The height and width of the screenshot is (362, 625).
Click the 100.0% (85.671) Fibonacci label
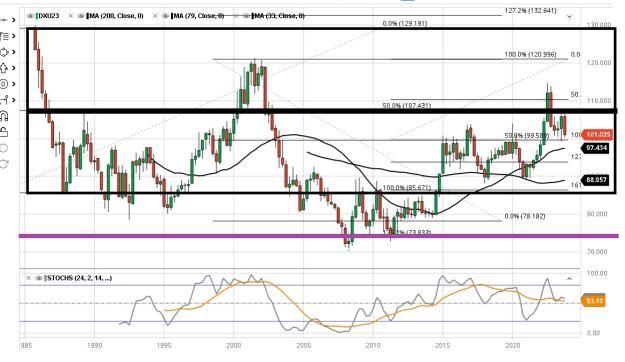[407, 188]
